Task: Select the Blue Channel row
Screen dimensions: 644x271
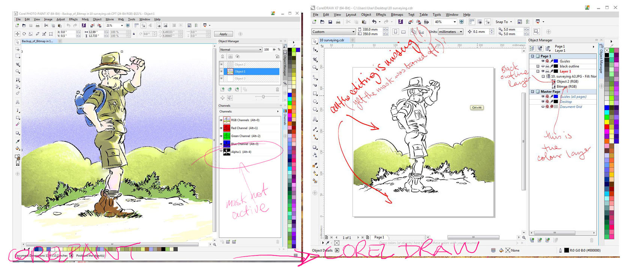Action: (x=250, y=144)
